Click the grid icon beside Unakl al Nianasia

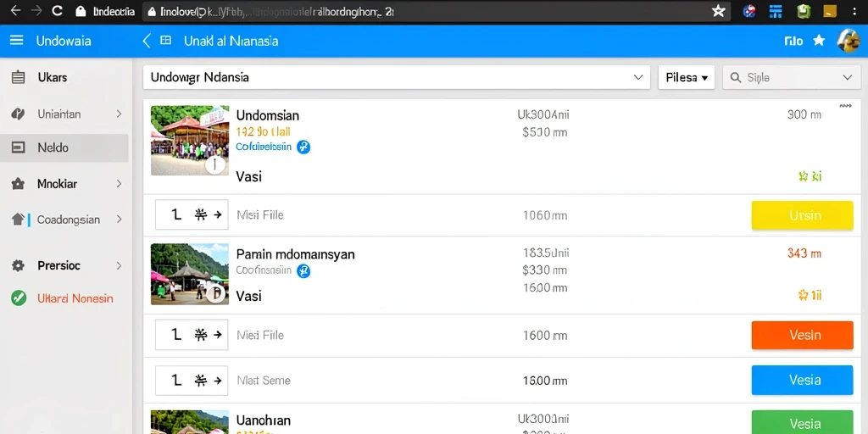[165, 41]
